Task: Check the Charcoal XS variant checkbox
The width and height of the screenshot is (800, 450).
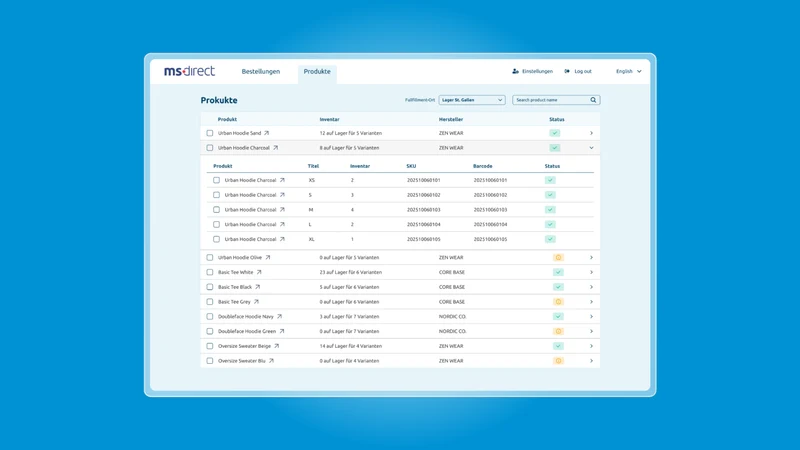Action: (x=216, y=180)
